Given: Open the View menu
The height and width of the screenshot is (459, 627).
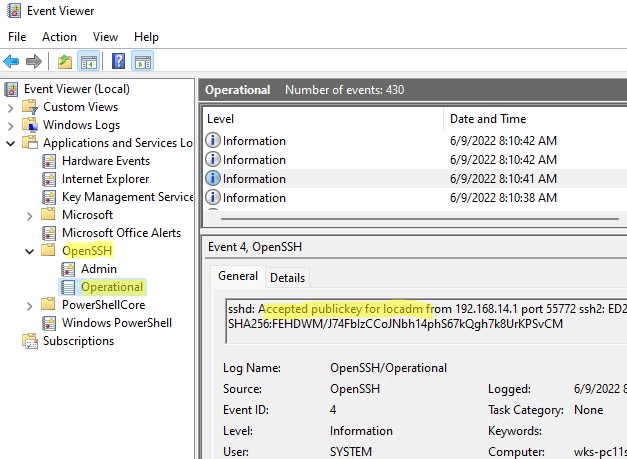Looking at the screenshot, I should (105, 37).
